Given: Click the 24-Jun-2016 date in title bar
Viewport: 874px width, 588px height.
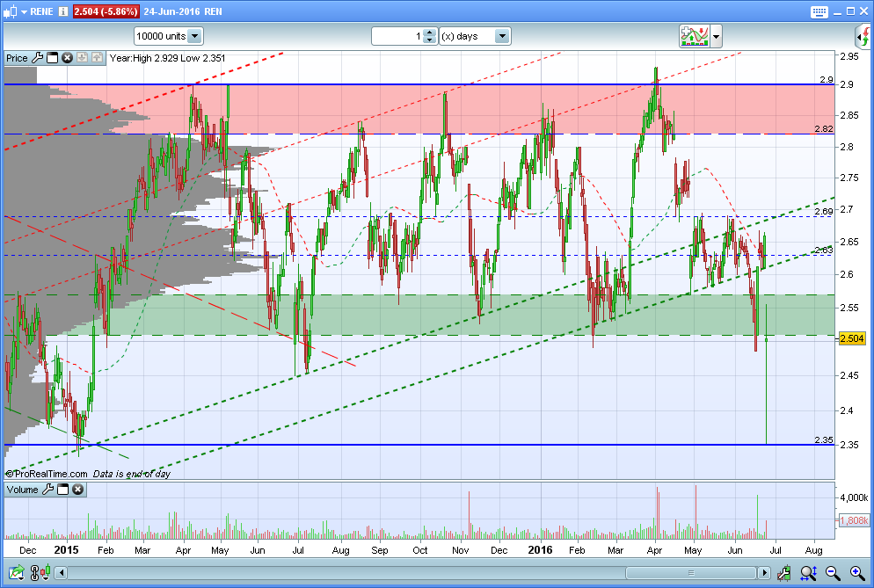Looking at the screenshot, I should pos(171,11).
